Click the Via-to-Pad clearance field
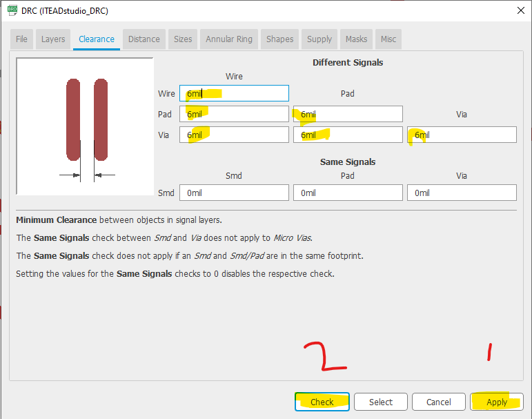532x419 pixels. point(348,135)
